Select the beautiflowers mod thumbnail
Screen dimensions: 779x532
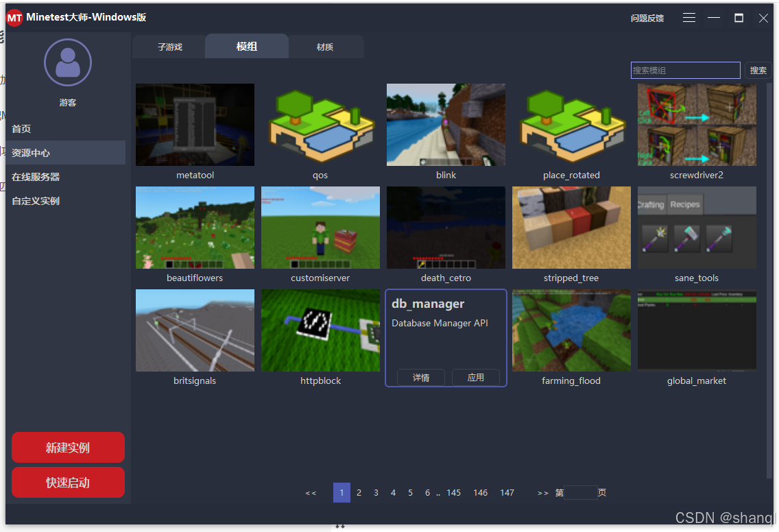point(195,228)
